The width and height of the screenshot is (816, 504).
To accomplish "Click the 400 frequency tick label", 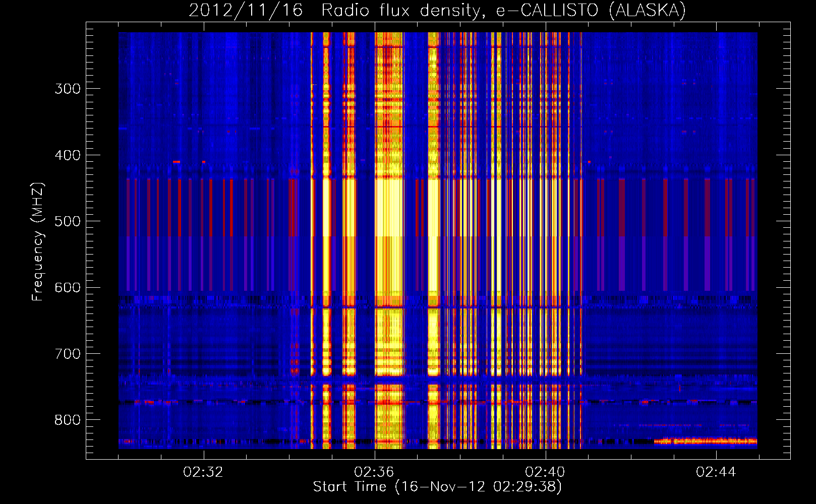I will (68, 155).
